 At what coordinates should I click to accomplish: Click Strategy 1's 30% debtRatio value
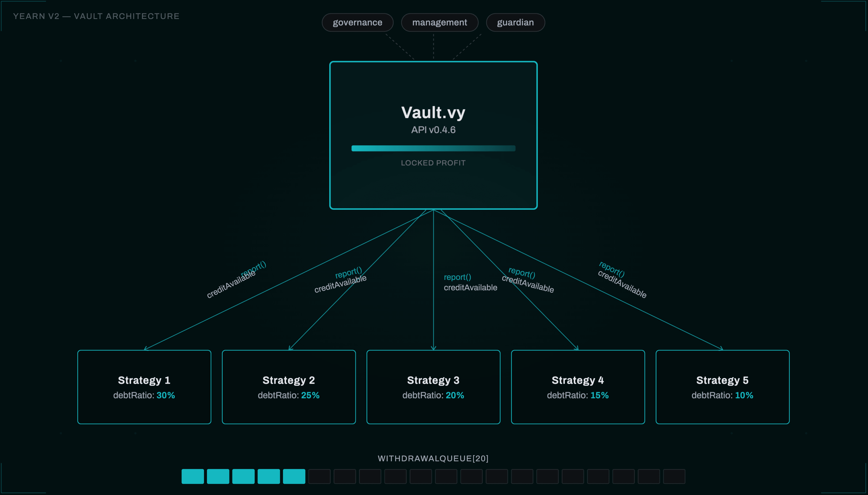pyautogui.click(x=166, y=395)
